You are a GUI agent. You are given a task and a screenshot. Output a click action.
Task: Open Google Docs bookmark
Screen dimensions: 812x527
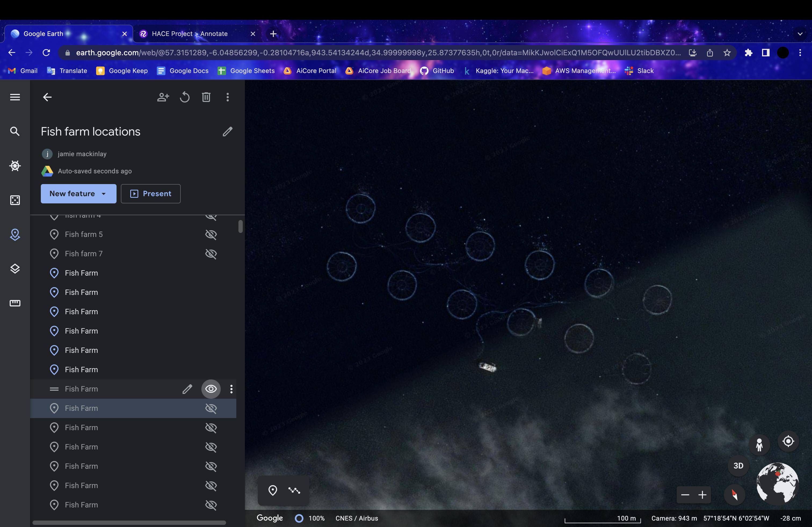tap(183, 71)
